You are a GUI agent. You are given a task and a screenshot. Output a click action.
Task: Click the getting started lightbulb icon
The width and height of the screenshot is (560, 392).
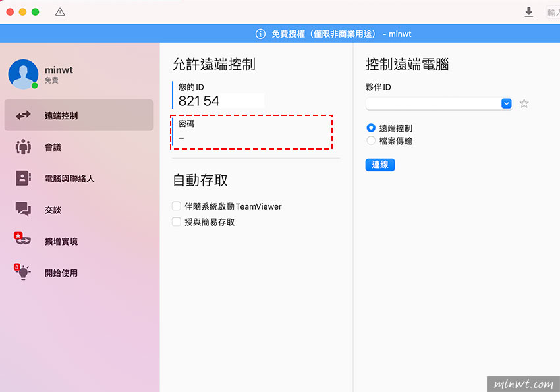pos(22,272)
